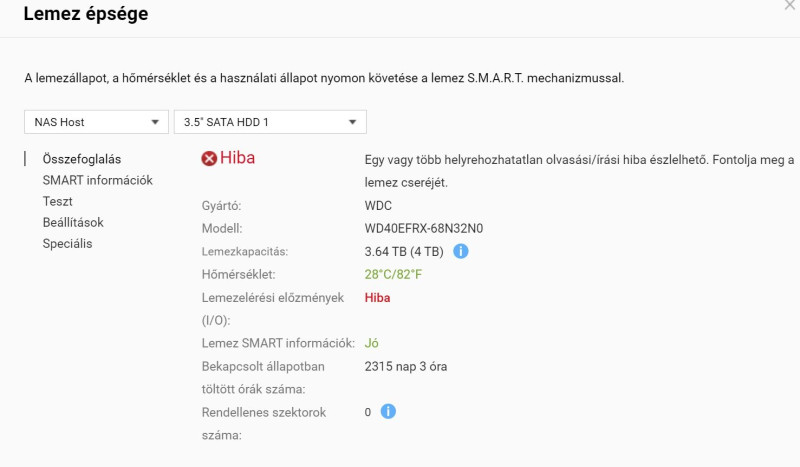Click the red Hiba disk access history status

pos(378,298)
